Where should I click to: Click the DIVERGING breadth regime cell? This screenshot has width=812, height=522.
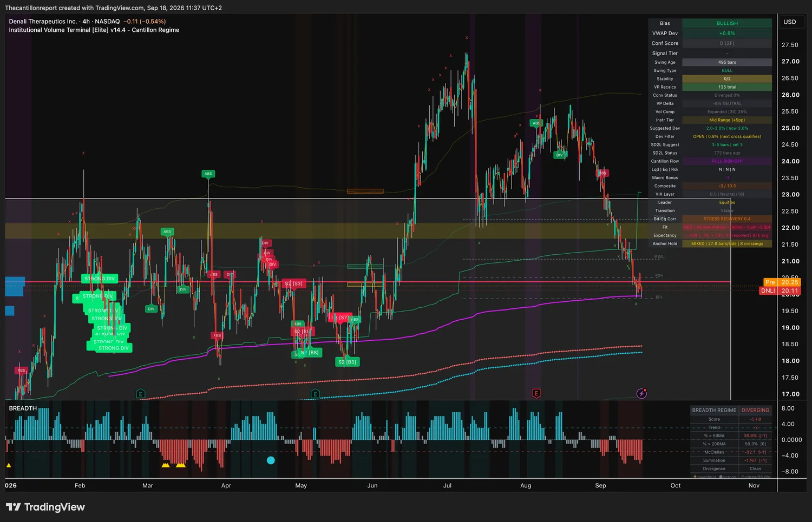tap(755, 410)
